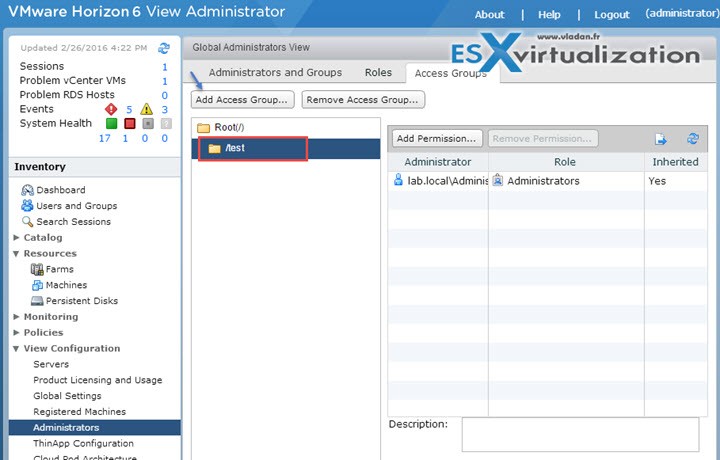Open Search Sessions
Viewport: 720px width, 460px height.
(x=73, y=222)
